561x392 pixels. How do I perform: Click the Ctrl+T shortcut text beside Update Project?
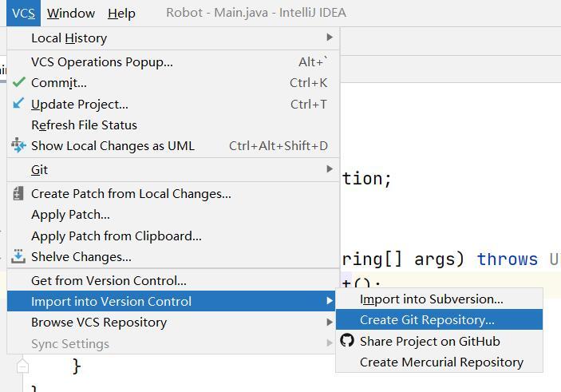(x=308, y=104)
